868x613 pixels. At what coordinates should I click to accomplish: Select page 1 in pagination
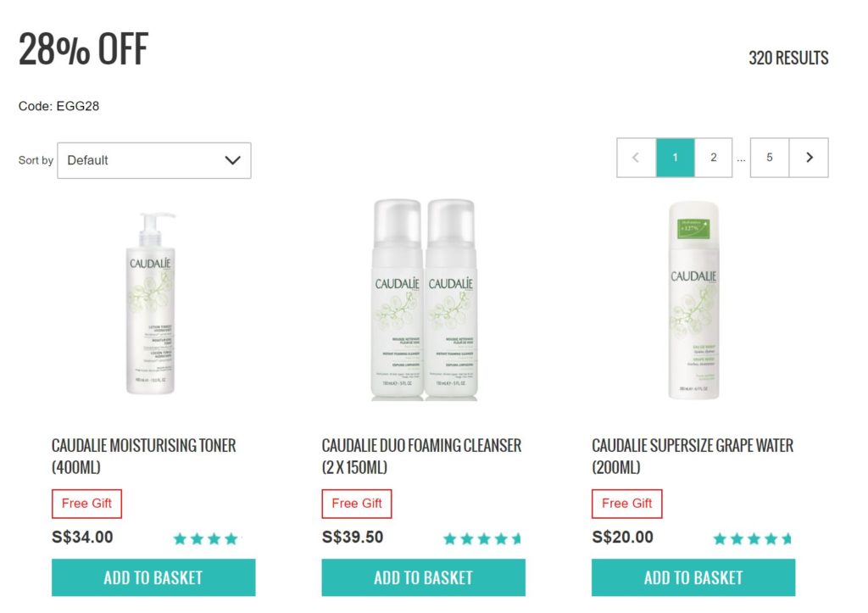click(676, 158)
